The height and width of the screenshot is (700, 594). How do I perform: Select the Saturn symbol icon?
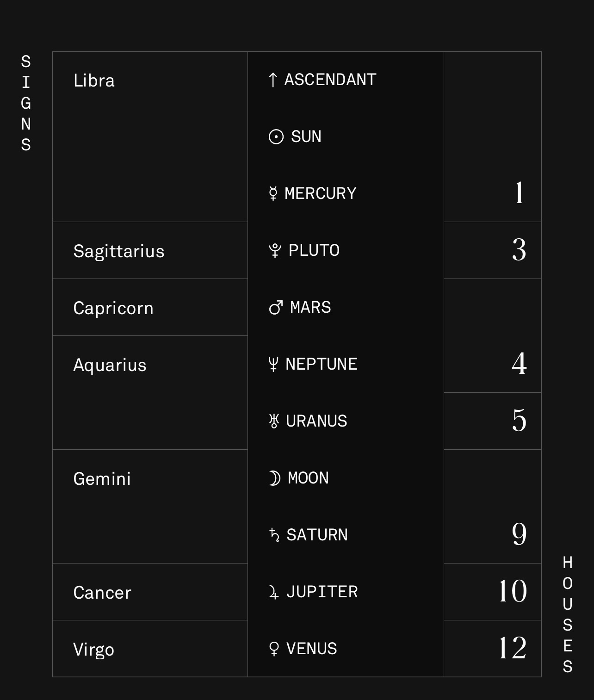point(274,535)
